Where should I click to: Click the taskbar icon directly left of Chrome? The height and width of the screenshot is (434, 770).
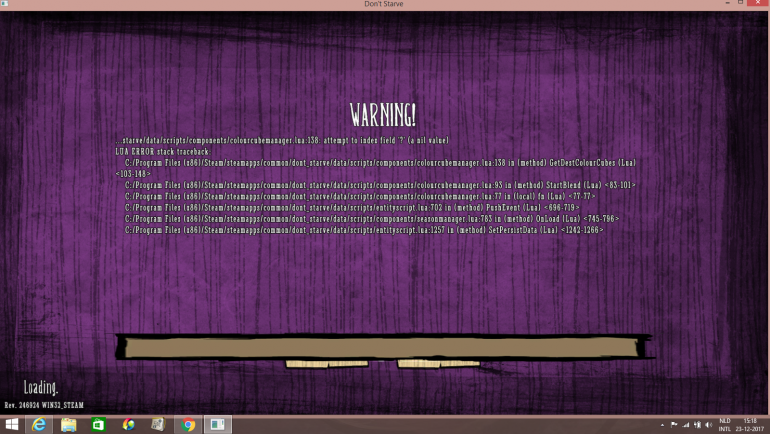(157, 425)
